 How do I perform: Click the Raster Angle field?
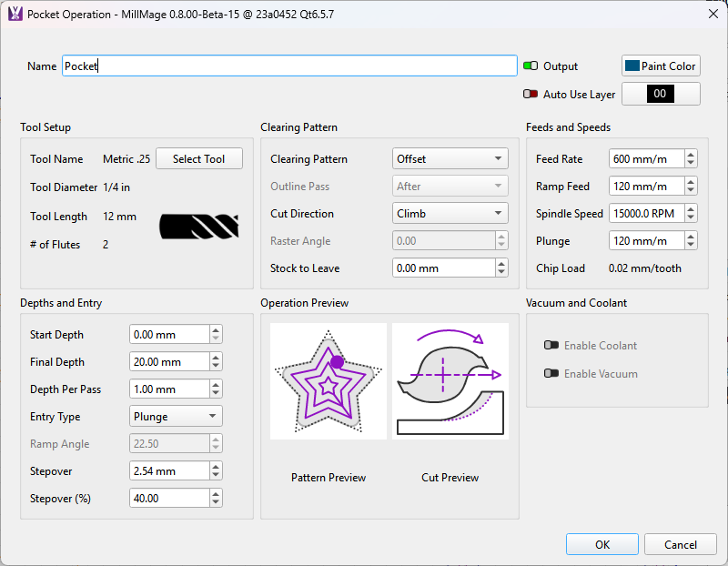pyautogui.click(x=443, y=241)
